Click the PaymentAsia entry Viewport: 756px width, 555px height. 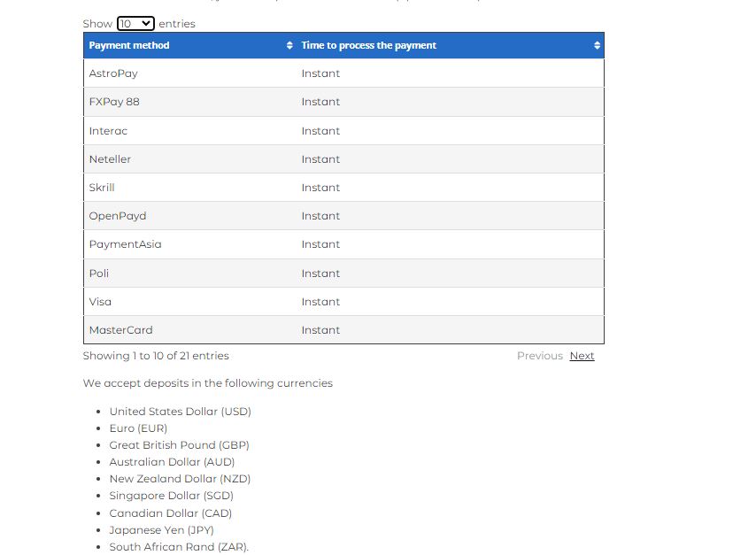click(125, 244)
